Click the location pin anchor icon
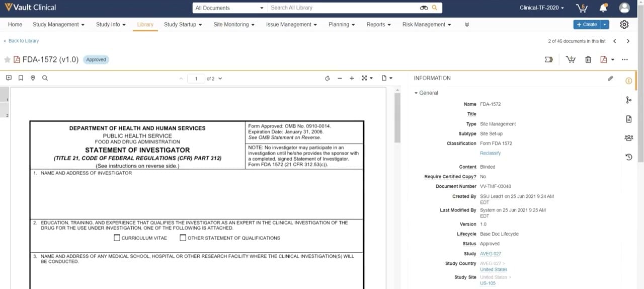 pos(33,78)
